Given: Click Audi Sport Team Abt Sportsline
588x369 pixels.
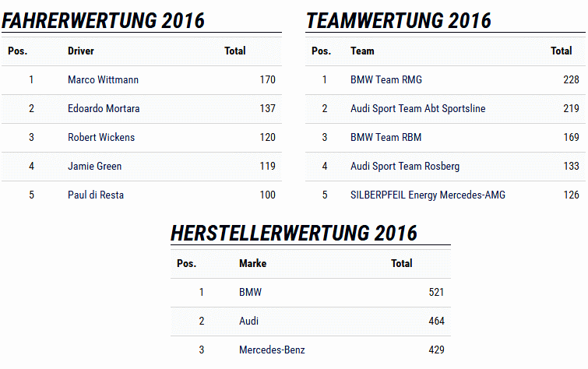Looking at the screenshot, I should (x=417, y=109).
